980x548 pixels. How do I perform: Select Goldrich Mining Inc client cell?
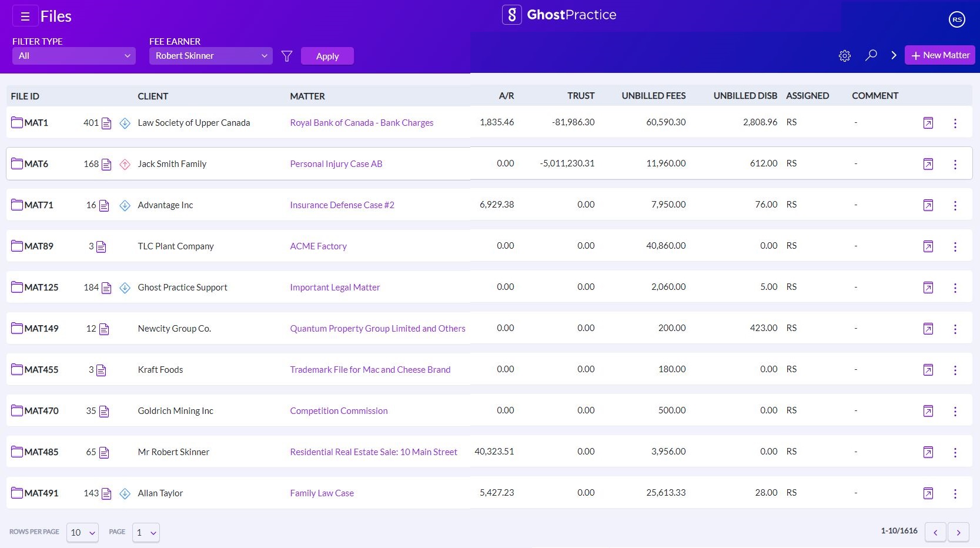176,411
